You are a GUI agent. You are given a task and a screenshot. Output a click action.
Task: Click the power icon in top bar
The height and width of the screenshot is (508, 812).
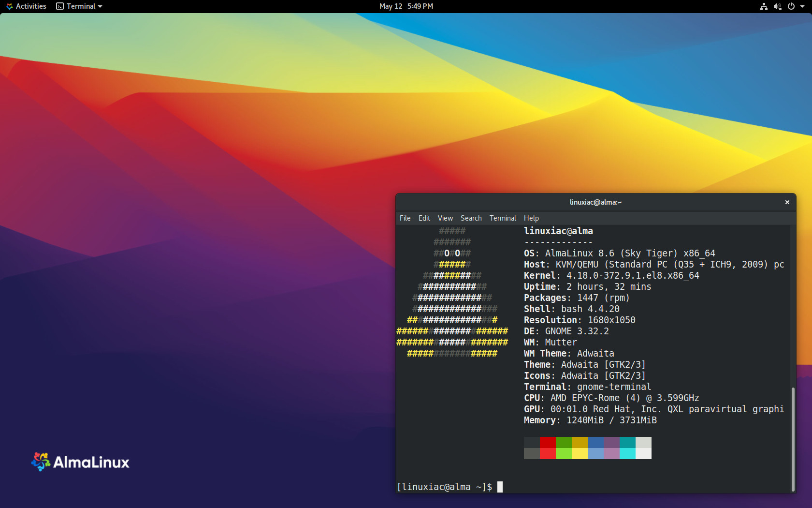pyautogui.click(x=791, y=6)
